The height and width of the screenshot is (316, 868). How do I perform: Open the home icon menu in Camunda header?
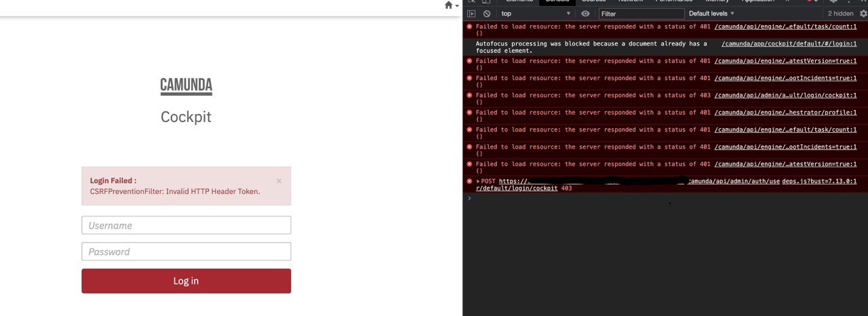452,5
